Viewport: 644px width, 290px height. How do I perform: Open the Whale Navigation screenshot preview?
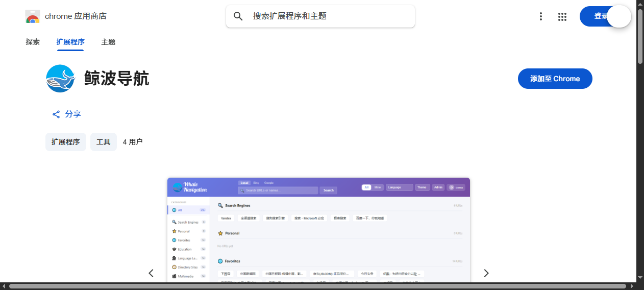318,230
